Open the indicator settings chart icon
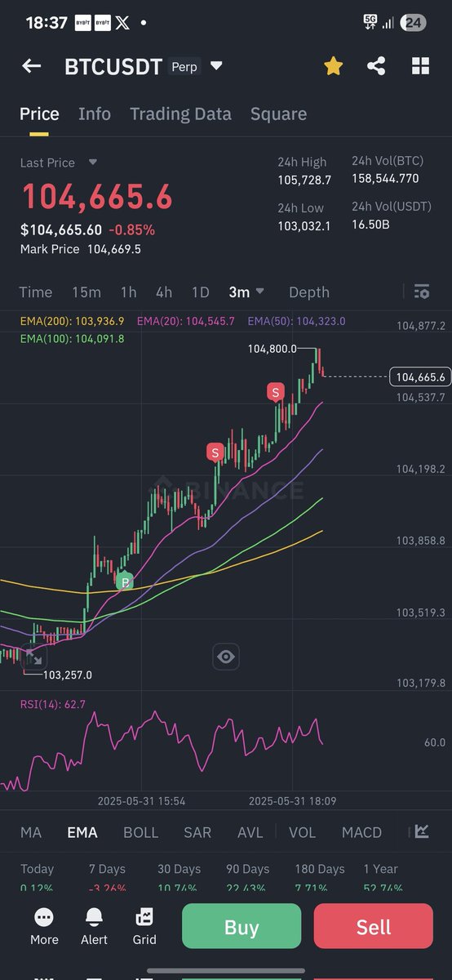This screenshot has height=980, width=452. [422, 831]
